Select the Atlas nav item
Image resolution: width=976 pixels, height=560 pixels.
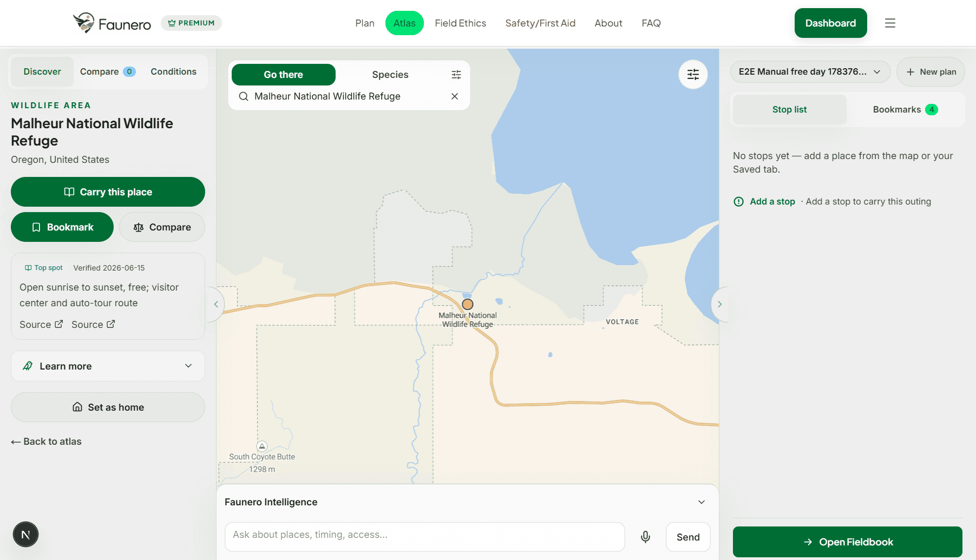[404, 23]
